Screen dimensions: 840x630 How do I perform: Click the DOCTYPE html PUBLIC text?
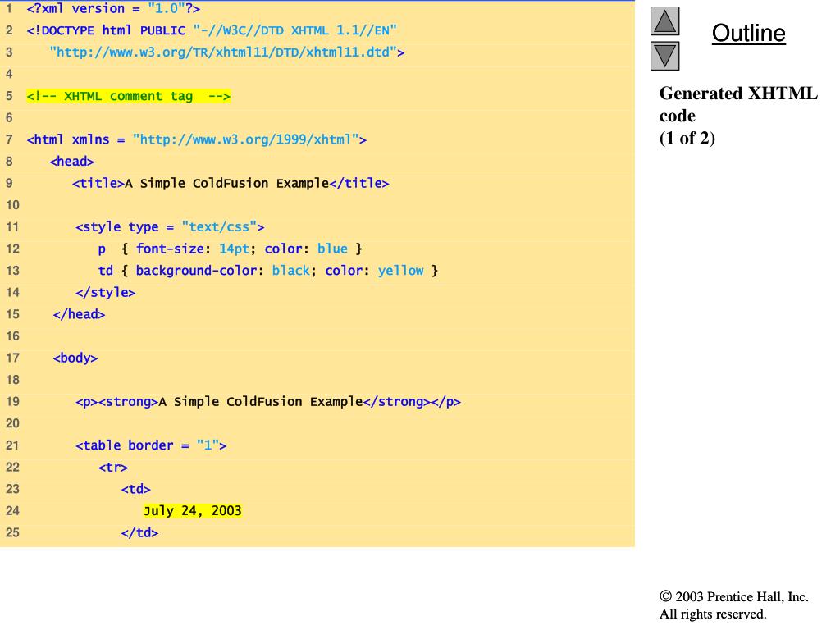tap(106, 30)
